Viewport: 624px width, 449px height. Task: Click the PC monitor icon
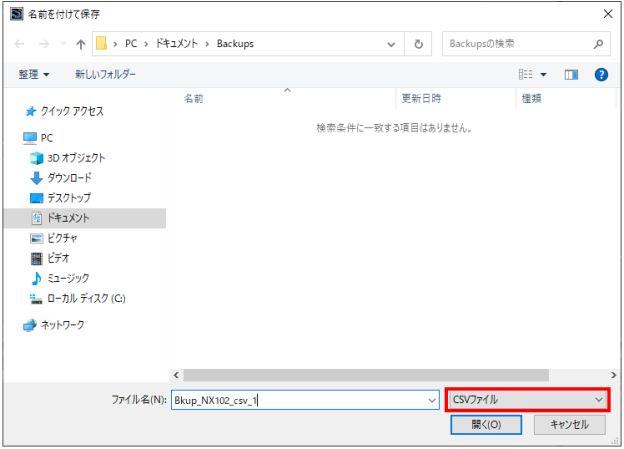[x=30, y=138]
